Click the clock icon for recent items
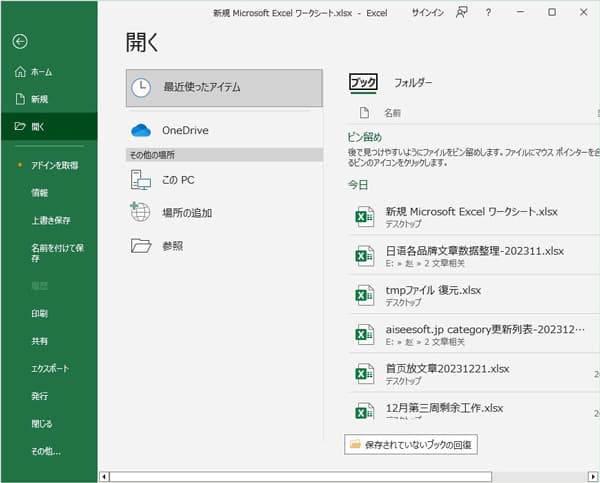This screenshot has width=600, height=483. [x=141, y=88]
